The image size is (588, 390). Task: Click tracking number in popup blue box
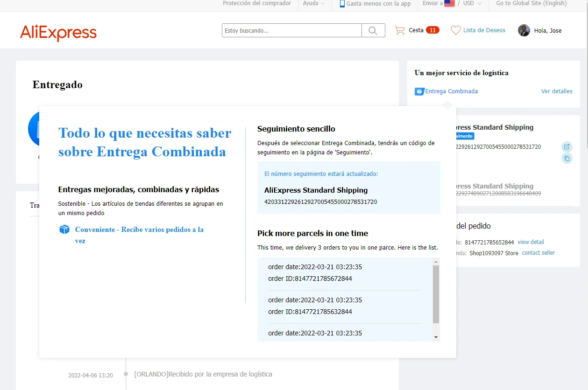point(320,202)
